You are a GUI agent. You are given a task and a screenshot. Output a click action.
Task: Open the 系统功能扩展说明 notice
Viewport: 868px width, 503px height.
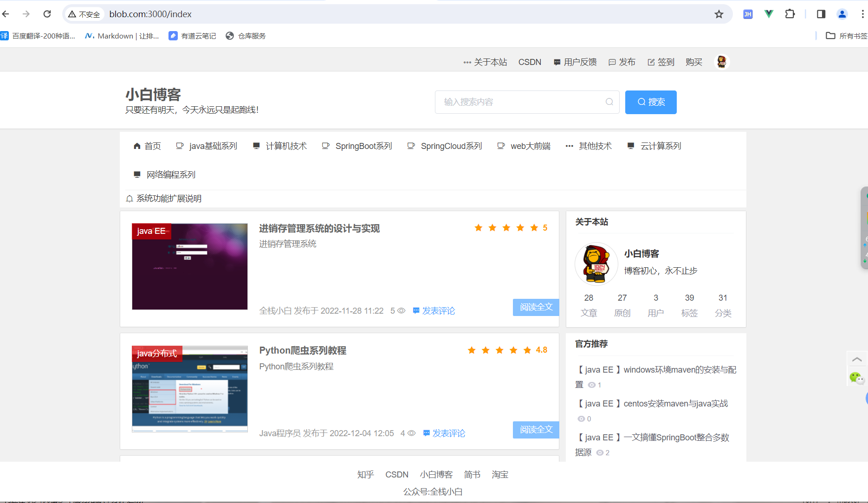click(x=164, y=199)
